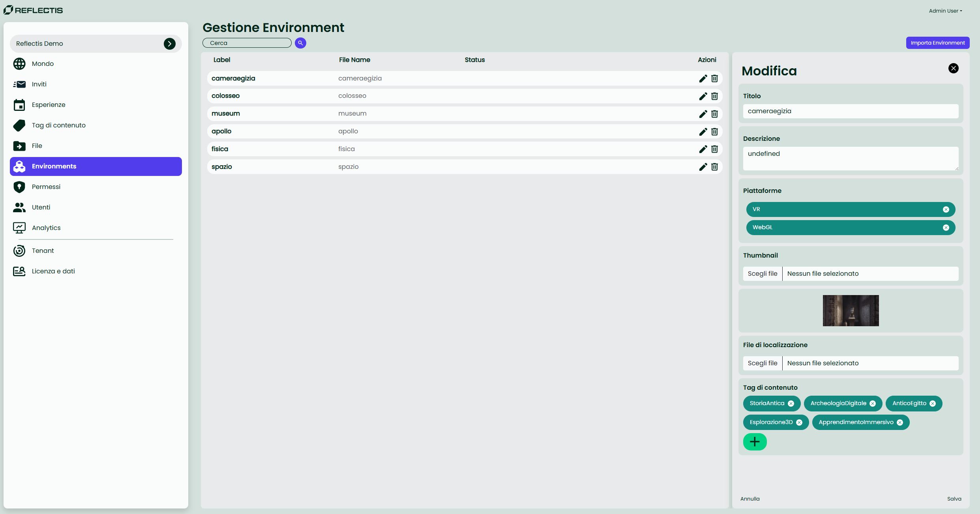The height and width of the screenshot is (514, 980).
Task: Open the Analytics sidebar icon
Action: pos(19,228)
